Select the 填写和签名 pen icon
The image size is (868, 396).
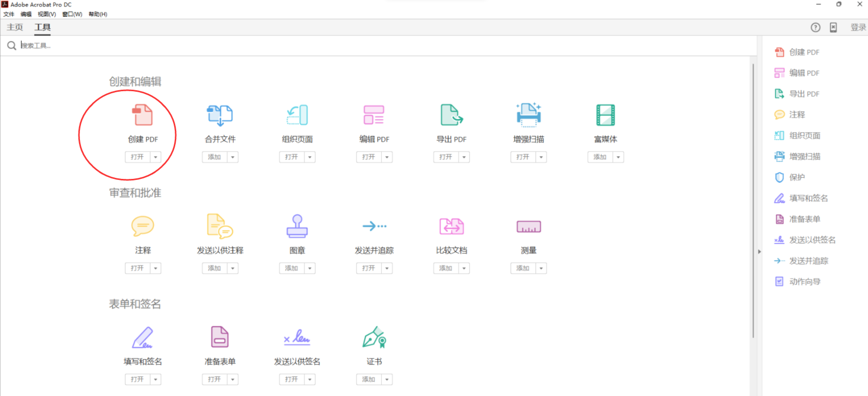click(x=143, y=337)
